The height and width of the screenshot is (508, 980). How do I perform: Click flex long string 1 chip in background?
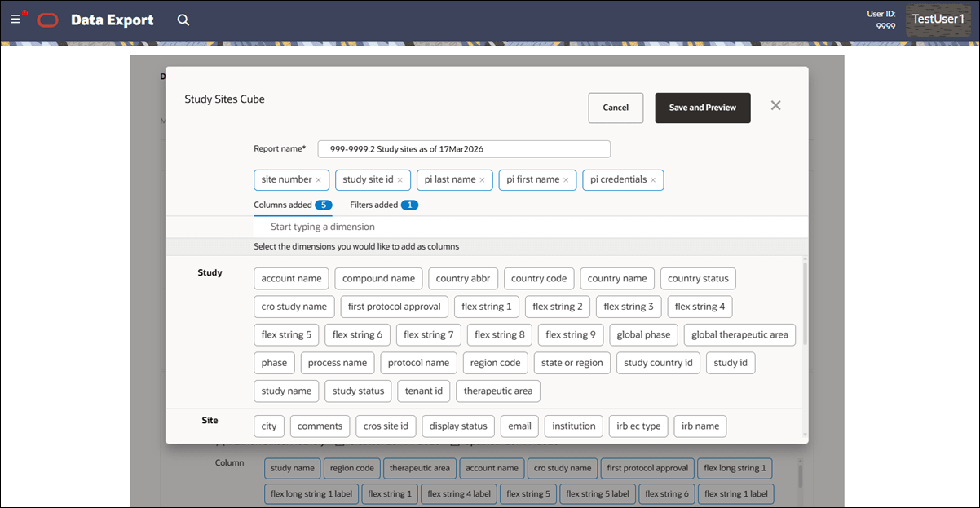tap(735, 468)
